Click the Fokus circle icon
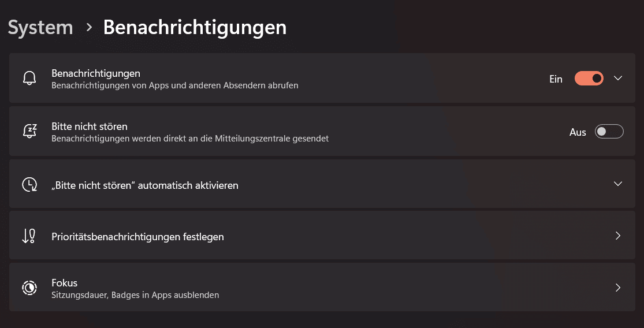The height and width of the screenshot is (328, 644). [x=29, y=288]
